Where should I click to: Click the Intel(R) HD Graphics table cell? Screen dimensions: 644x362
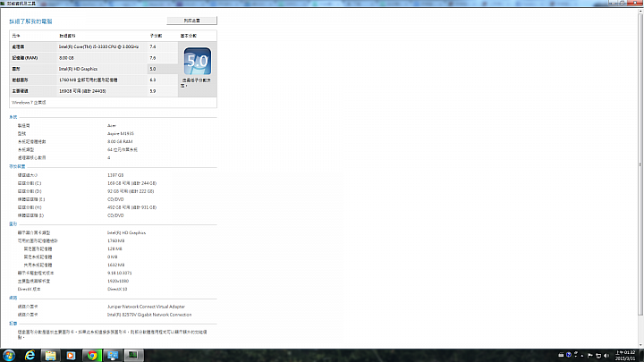pos(79,69)
